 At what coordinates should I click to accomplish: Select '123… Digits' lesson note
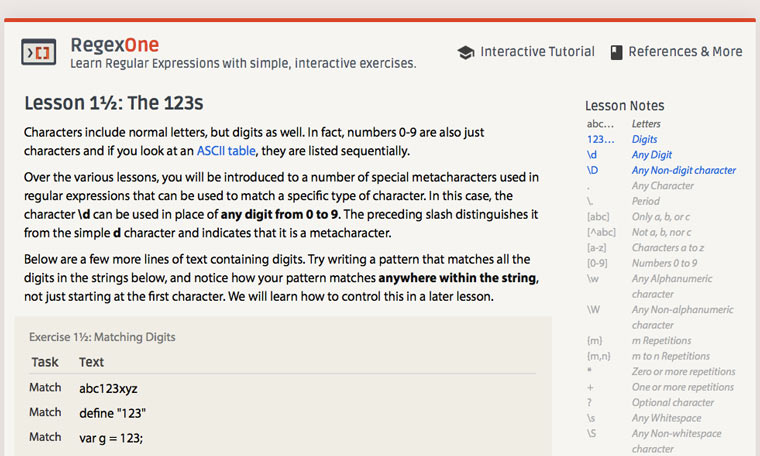coord(645,140)
